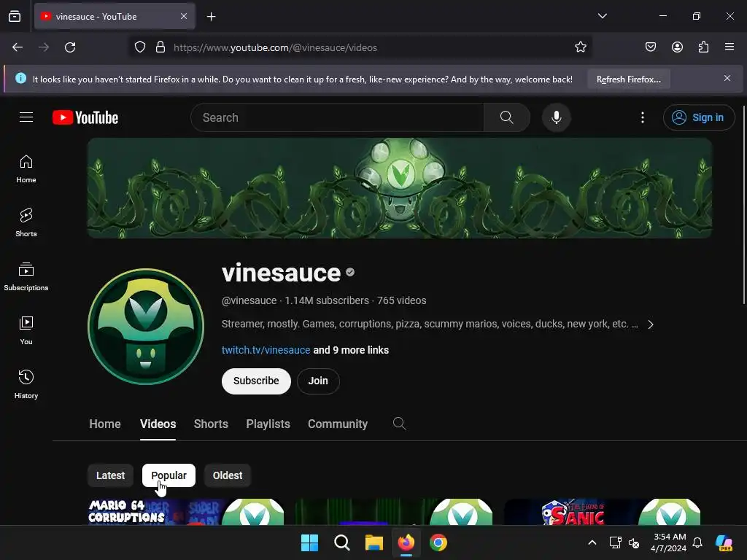Expand the channel description chevron
Viewport: 747px width, 560px height.
click(650, 324)
